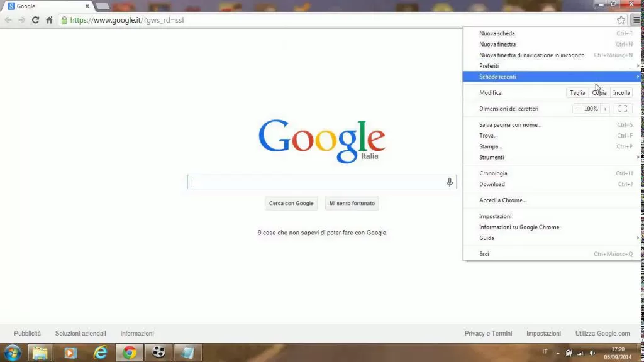This screenshot has height=362, width=644.
Task: Open Impostazioni in the Chrome menu
Action: (x=551, y=216)
